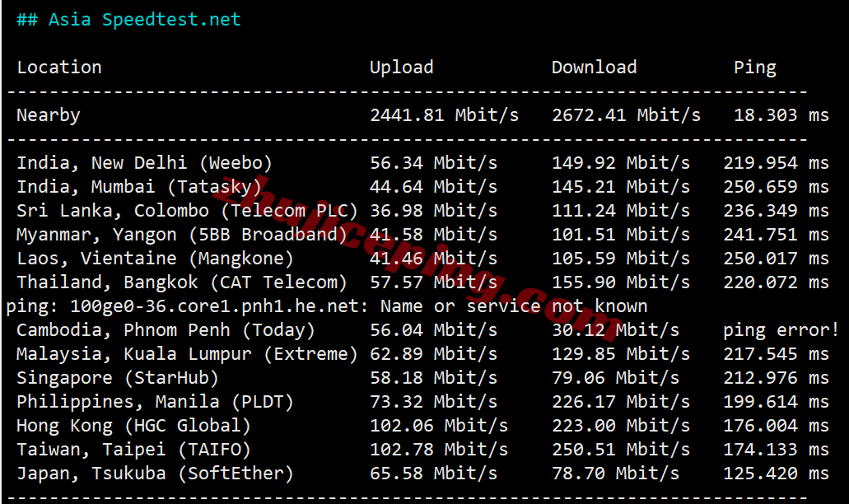Viewport: 849px width, 504px height.
Task: Select the '## Asia Speedtest.net' heading text
Action: coord(128,20)
